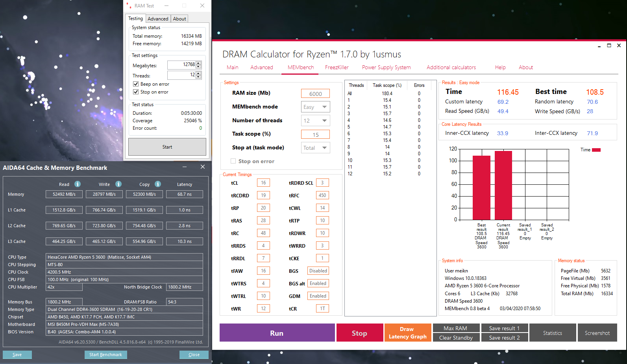This screenshot has width=627, height=364.
Task: Click the RAM size (Mb) input field
Action: tap(315, 94)
